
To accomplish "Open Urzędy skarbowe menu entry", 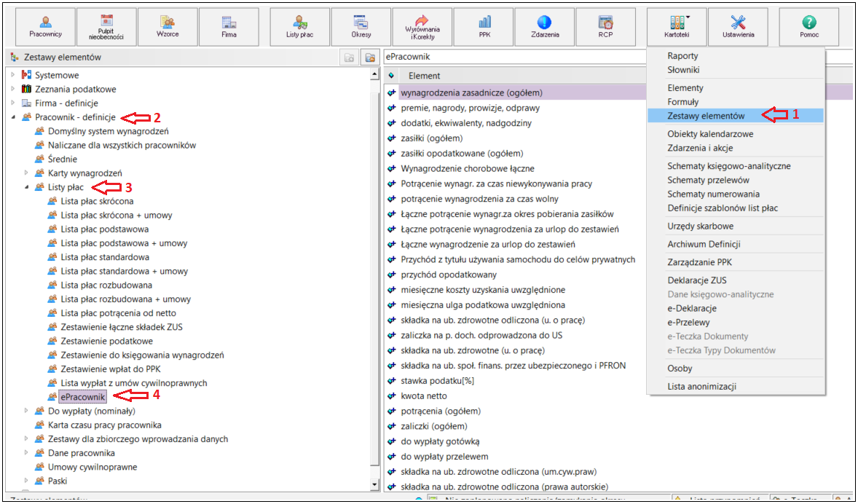I will pos(701,226).
